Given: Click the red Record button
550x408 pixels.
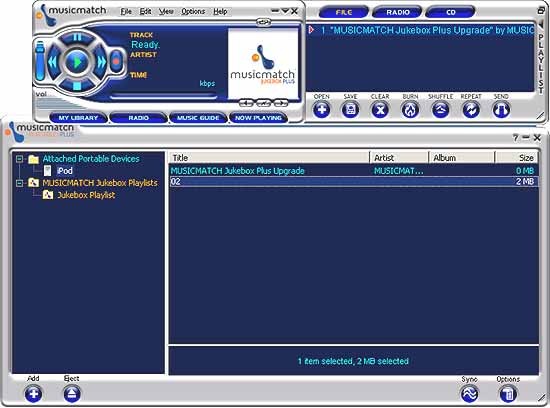Looking at the screenshot, I should (x=116, y=61).
